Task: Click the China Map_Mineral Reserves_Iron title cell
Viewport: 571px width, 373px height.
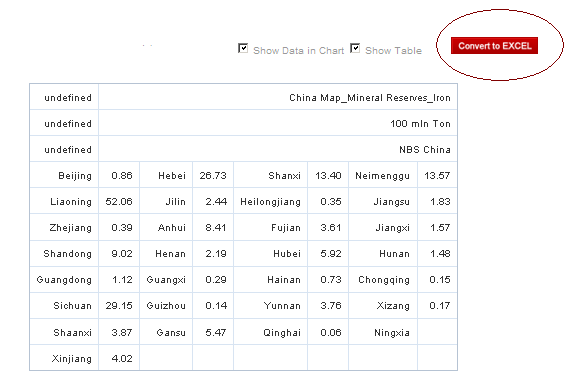Action: click(x=278, y=97)
